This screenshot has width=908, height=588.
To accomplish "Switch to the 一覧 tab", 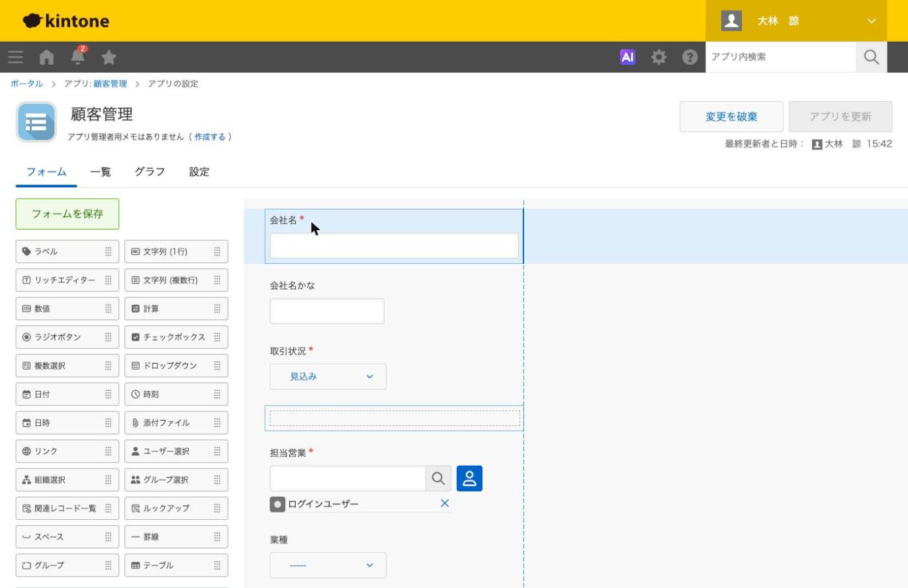I will [x=101, y=172].
